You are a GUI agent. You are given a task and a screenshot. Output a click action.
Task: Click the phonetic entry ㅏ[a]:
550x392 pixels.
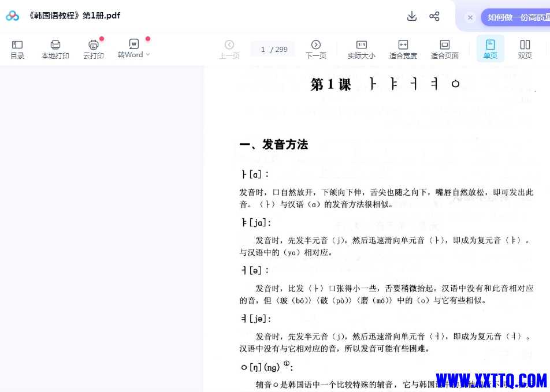coord(255,174)
